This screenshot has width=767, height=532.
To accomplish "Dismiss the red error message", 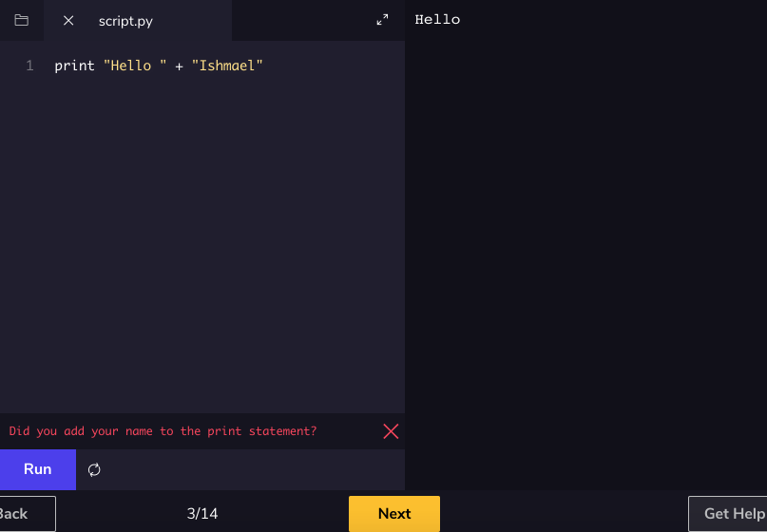I will 391,431.
